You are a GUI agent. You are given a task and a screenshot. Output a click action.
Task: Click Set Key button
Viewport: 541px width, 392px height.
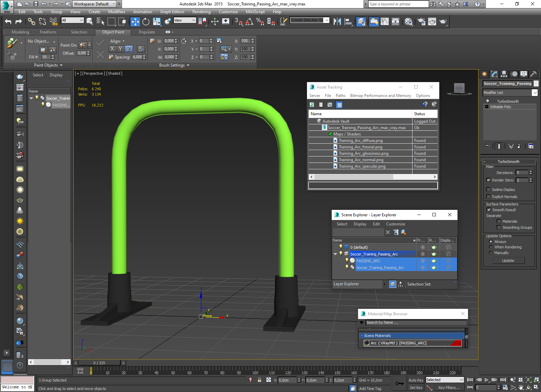[x=416, y=388]
